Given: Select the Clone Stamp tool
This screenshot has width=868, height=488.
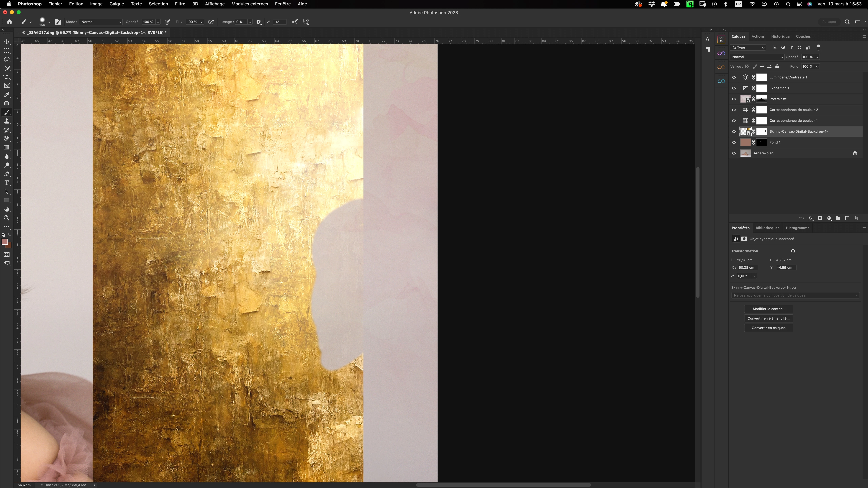Looking at the screenshot, I should (7, 121).
